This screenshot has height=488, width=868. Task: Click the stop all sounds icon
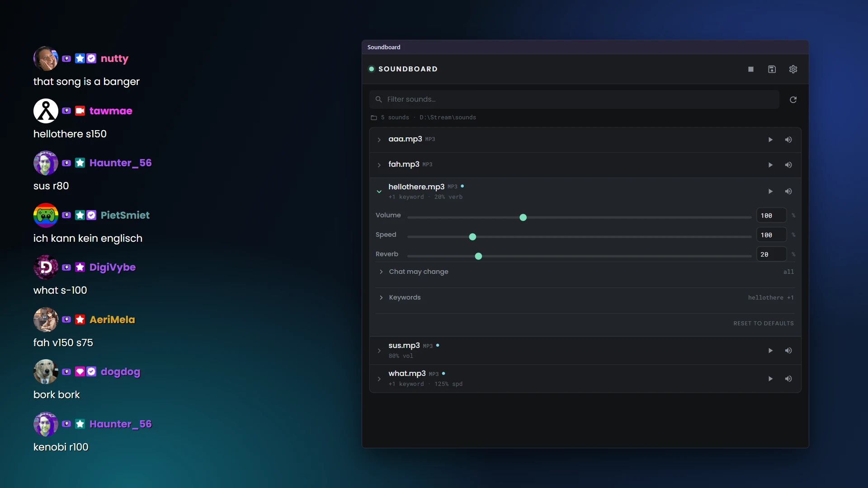coord(751,69)
